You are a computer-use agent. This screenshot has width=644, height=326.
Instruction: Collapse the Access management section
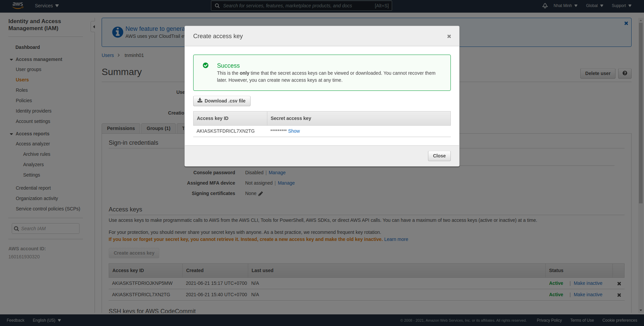(x=11, y=60)
